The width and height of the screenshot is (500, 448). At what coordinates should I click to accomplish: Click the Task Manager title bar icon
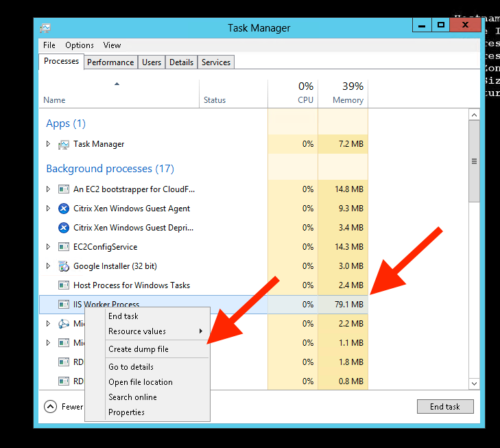pyautogui.click(x=45, y=28)
